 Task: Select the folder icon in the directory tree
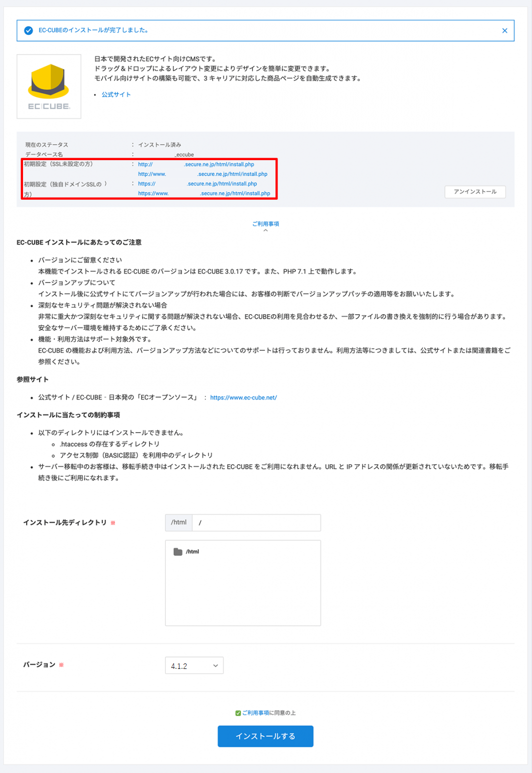177,552
